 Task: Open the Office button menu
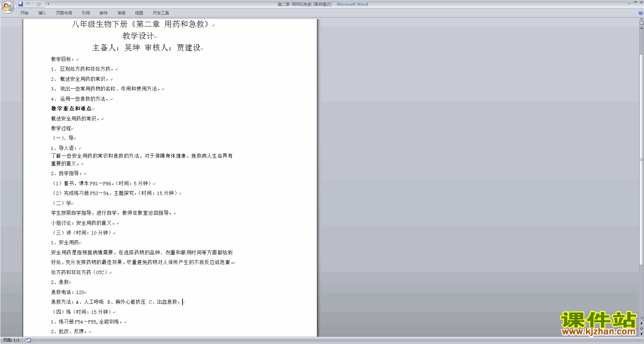coord(7,7)
